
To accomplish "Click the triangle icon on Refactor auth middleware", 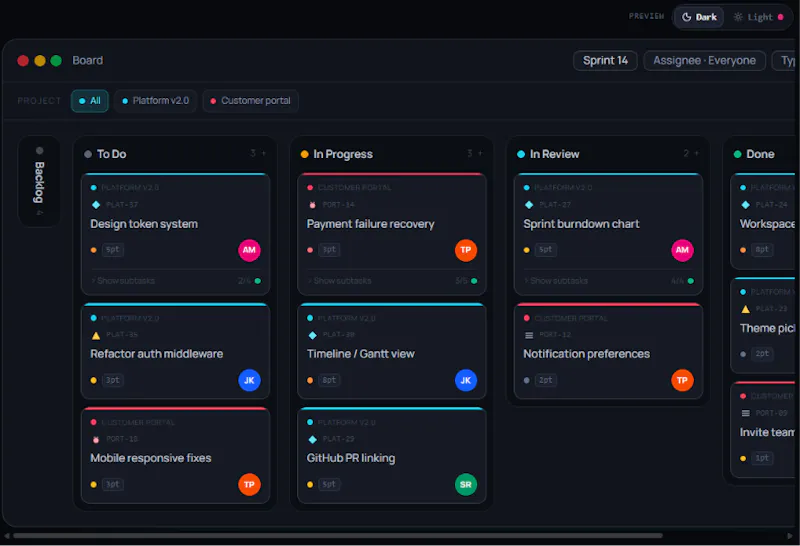I will (x=96, y=335).
